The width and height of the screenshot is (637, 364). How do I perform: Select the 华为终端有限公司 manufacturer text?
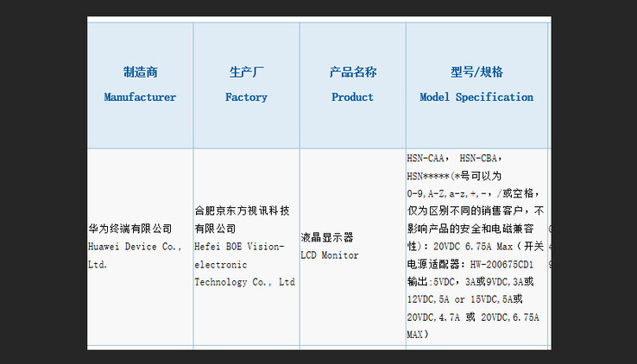(x=130, y=229)
